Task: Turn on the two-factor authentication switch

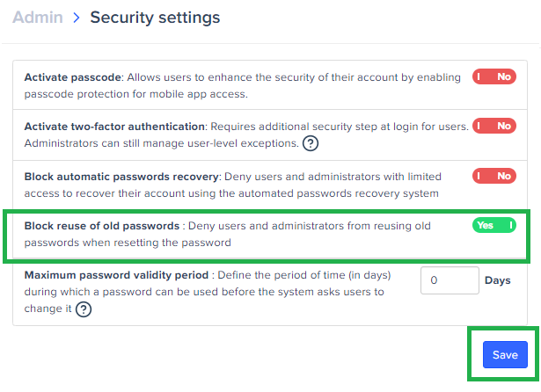Action: pyautogui.click(x=493, y=126)
